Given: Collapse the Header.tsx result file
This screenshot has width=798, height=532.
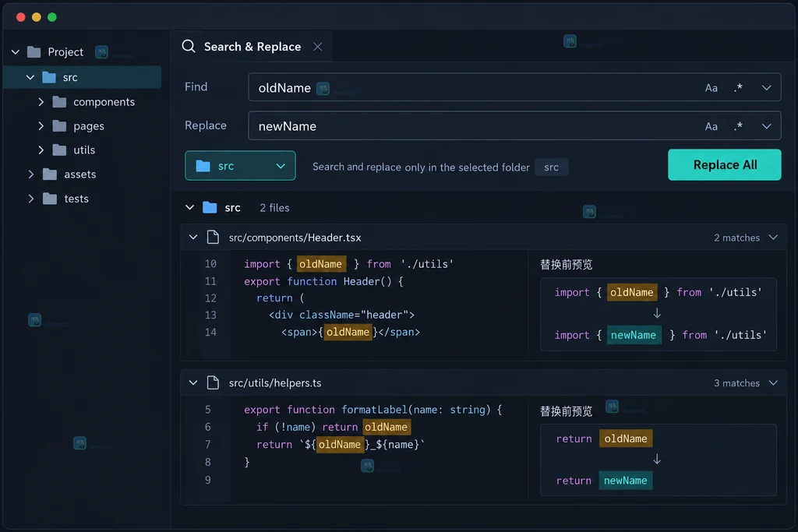Looking at the screenshot, I should tap(193, 238).
